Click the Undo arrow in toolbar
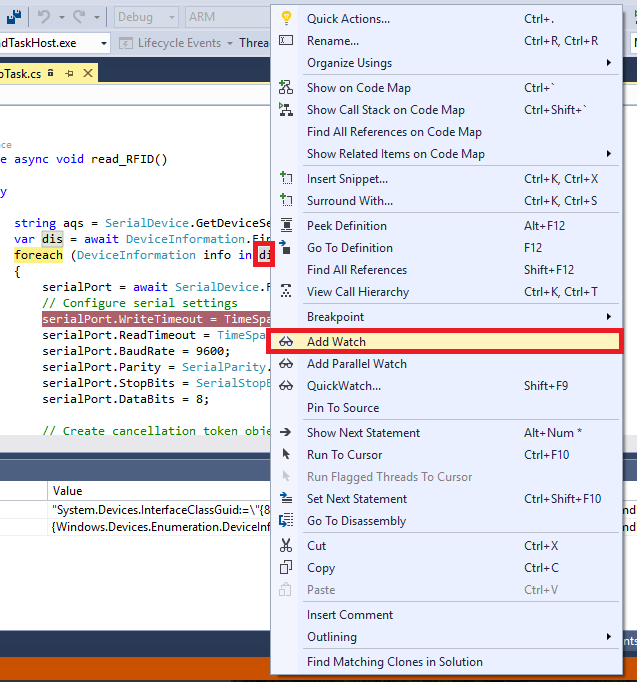 (44, 17)
